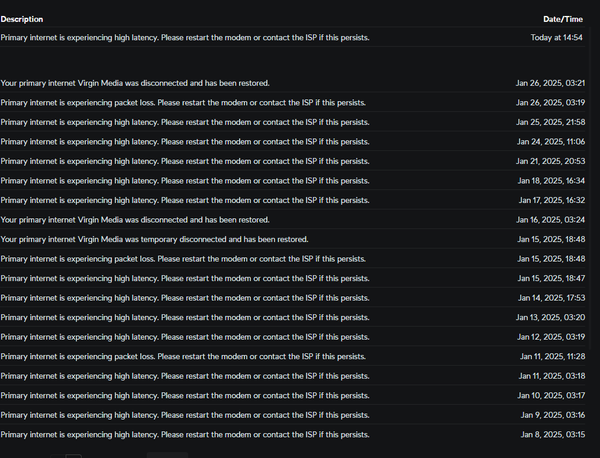Open the high latency entry from Jan 21, 2025, 20:53
This screenshot has height=458, width=600.
[292, 161]
